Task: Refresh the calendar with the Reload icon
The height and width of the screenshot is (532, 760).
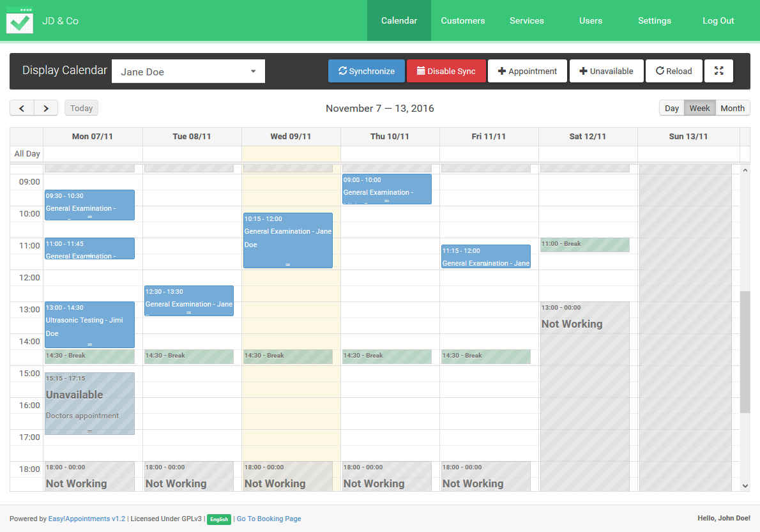Action: coord(660,71)
